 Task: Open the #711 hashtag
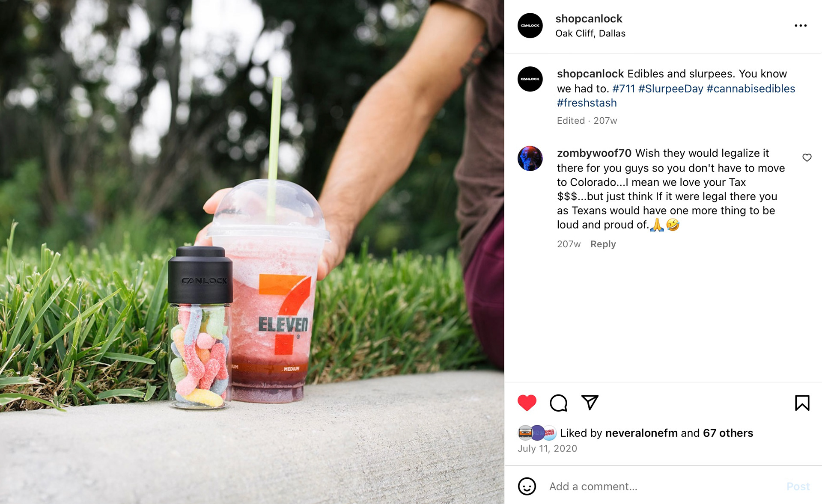pyautogui.click(x=623, y=89)
